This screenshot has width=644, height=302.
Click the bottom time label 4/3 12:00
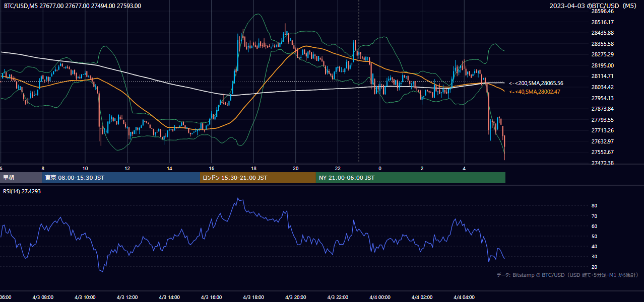[x=127, y=297]
